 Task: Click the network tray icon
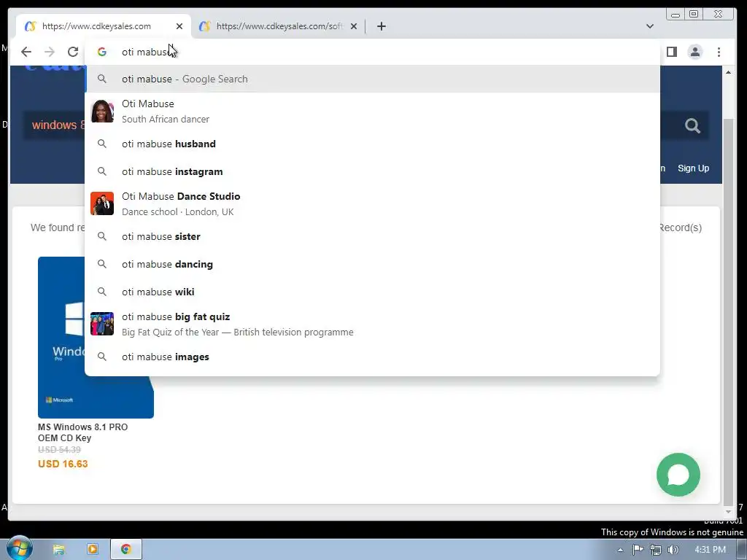pos(656,550)
